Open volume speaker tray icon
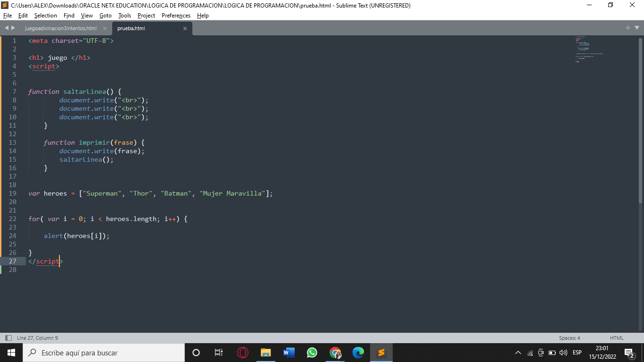This screenshot has width=644, height=362. 563,353
